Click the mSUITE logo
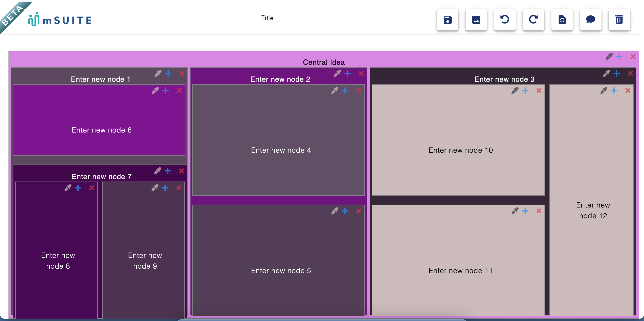Screen dimensions: 644x321 pyautogui.click(x=60, y=20)
